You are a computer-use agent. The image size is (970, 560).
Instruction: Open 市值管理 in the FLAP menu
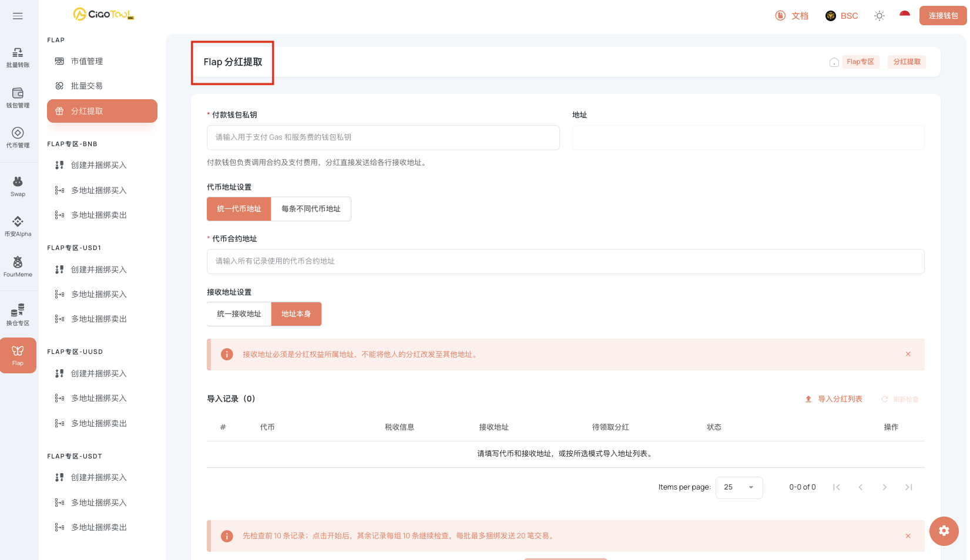pos(102,61)
